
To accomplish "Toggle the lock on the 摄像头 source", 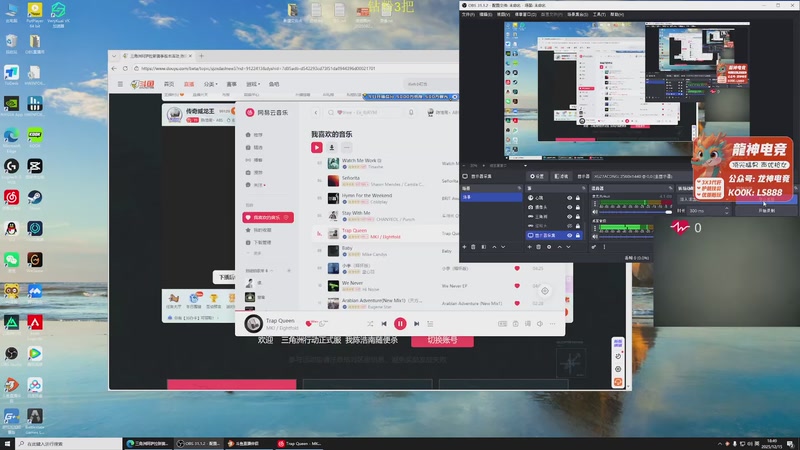I will [578, 207].
